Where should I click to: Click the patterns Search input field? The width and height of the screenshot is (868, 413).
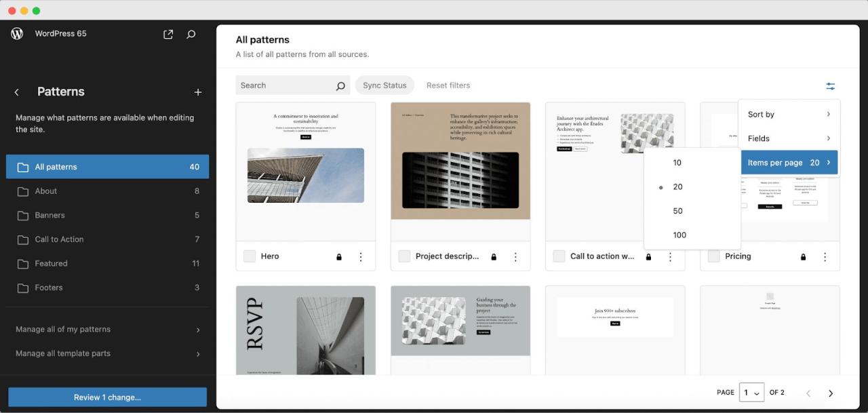[285, 85]
